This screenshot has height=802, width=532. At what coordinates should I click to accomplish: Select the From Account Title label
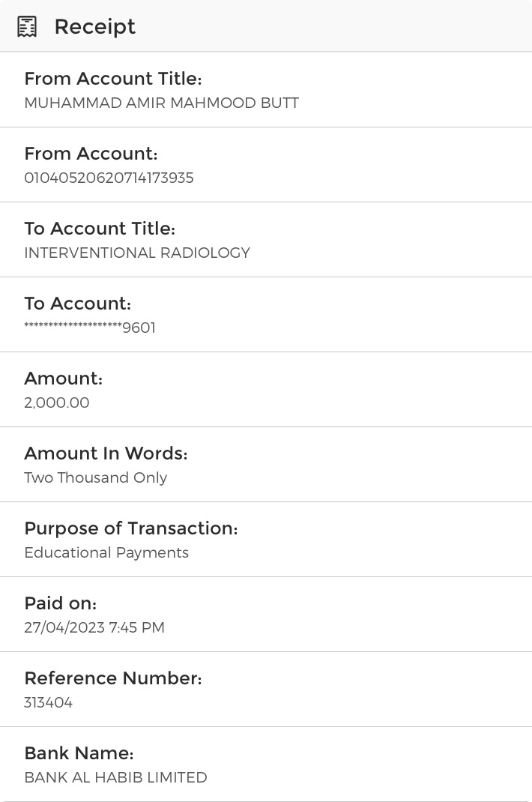coord(113,79)
